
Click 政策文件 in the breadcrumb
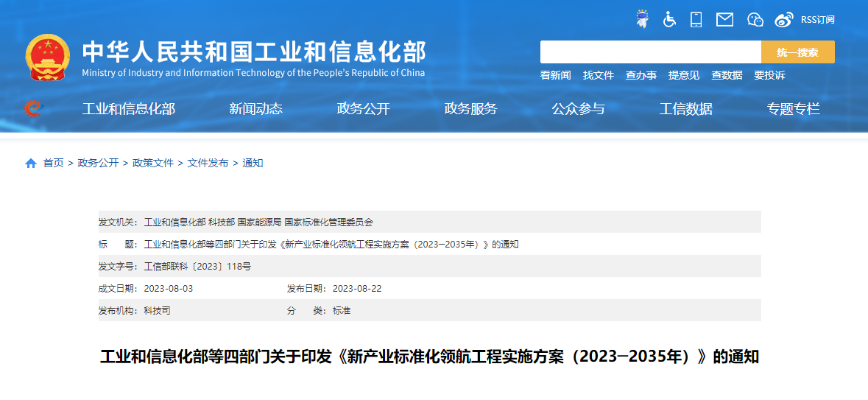pyautogui.click(x=153, y=164)
